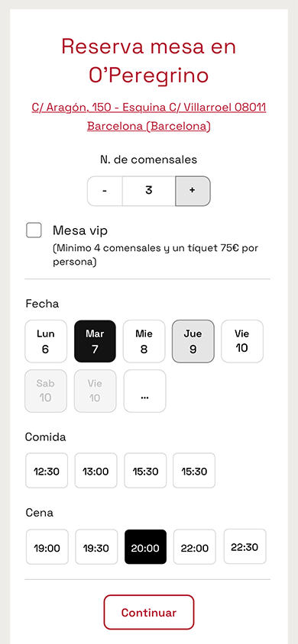Viewport: 298px width, 644px height.
Task: Decrease number of diners with minus button
Action: coord(105,191)
